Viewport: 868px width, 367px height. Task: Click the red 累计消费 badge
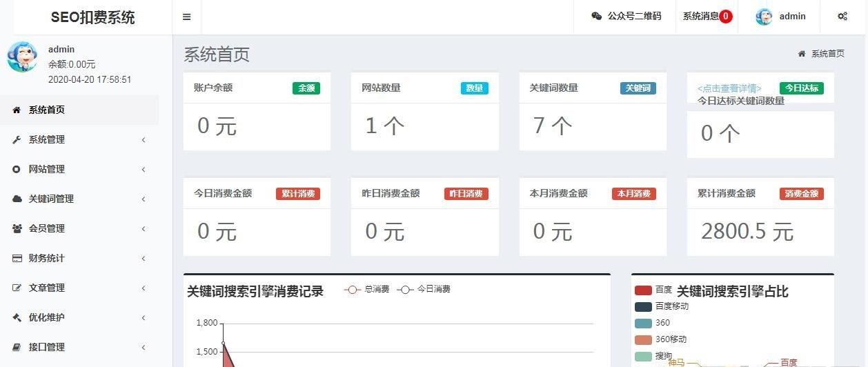pyautogui.click(x=298, y=194)
